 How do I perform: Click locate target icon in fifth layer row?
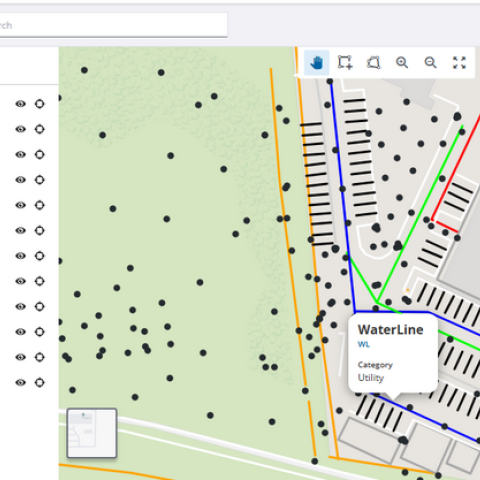coord(40,205)
